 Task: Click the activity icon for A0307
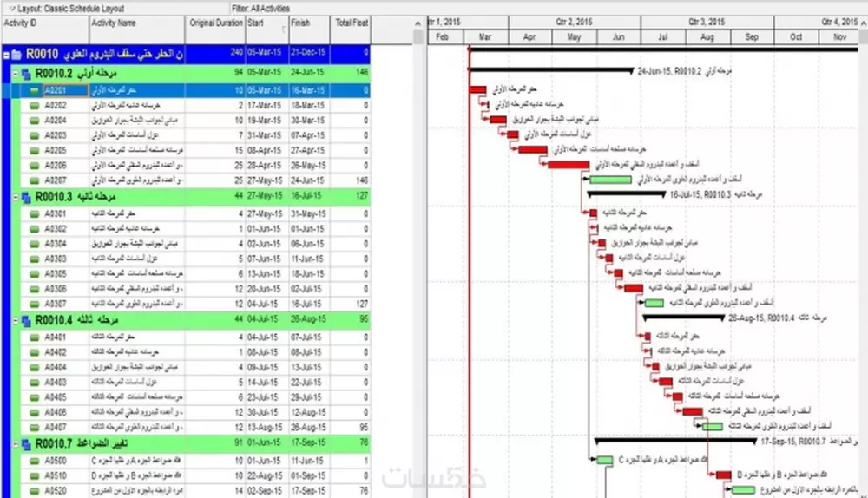(x=35, y=304)
